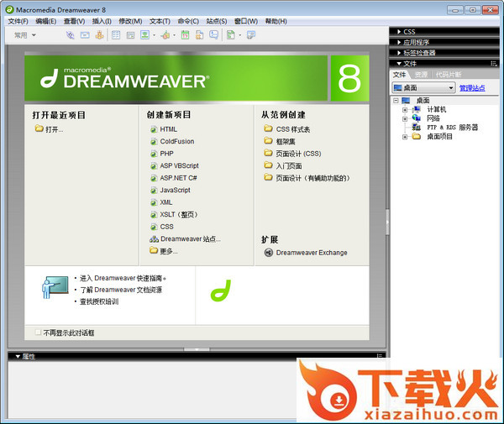504x424 pixels.
Task: Collapse the 桌面 root tree node
Action: click(x=396, y=101)
